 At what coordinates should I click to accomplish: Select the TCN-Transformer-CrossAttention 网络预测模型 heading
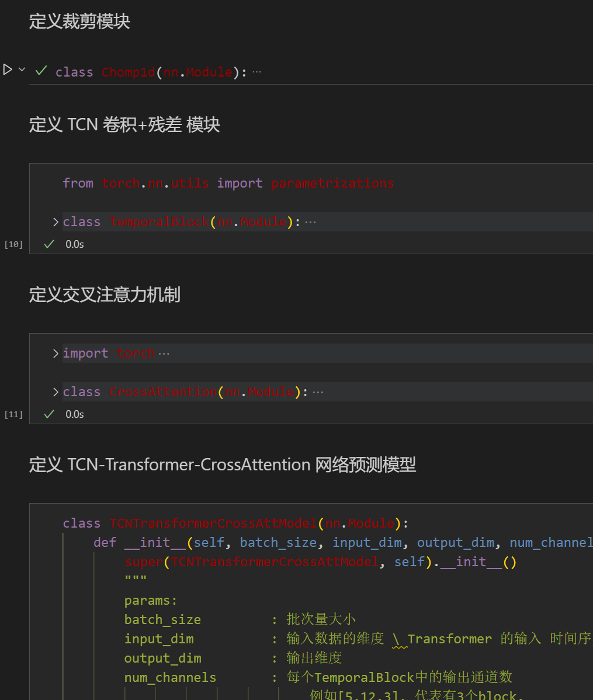tap(223, 465)
